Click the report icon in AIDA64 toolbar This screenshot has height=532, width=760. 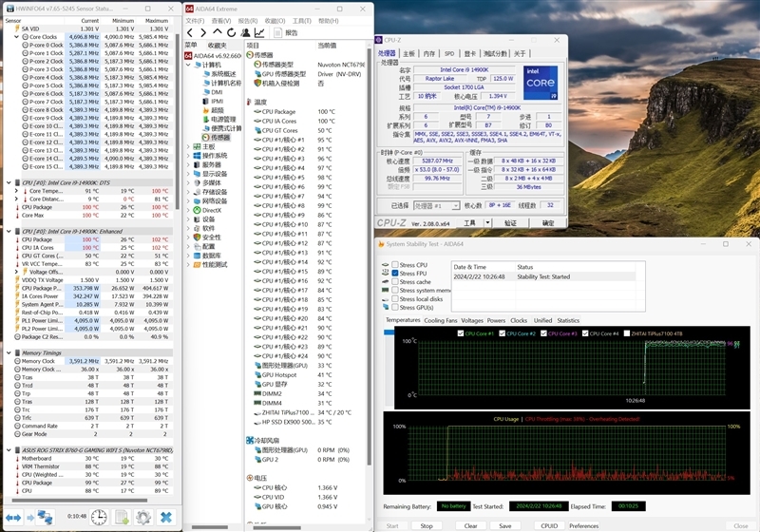pyautogui.click(x=278, y=32)
